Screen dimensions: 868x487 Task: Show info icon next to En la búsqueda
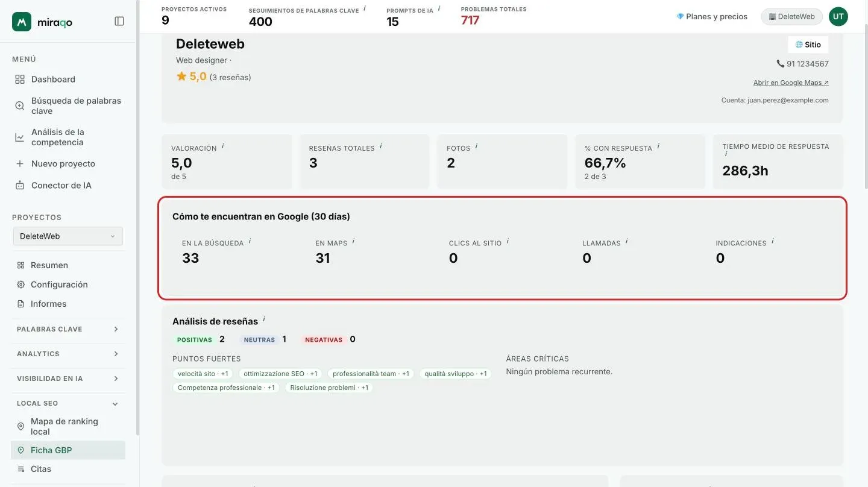pos(250,241)
